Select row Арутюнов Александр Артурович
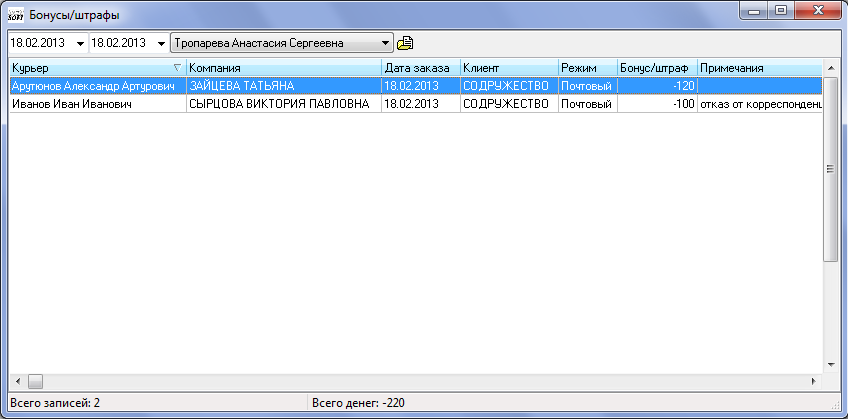Screen dimensions: 848x419 pos(416,86)
